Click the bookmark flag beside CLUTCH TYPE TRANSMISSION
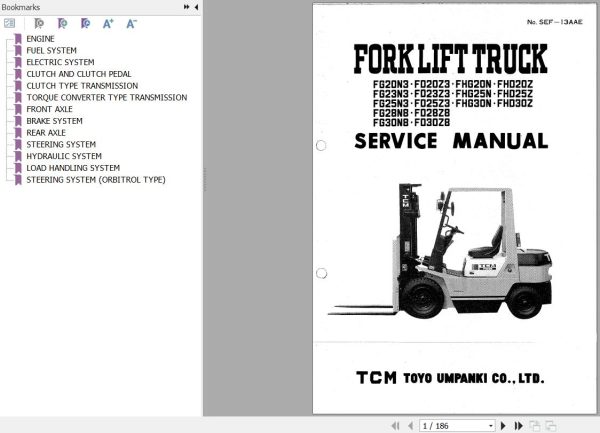Screen dimensions: 600x433 pos(18,86)
